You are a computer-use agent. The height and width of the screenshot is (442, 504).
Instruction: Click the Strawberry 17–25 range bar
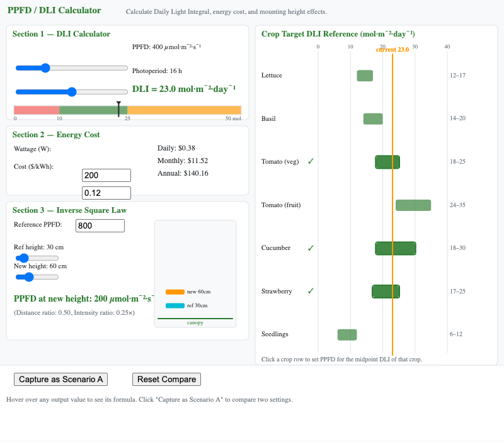click(386, 292)
